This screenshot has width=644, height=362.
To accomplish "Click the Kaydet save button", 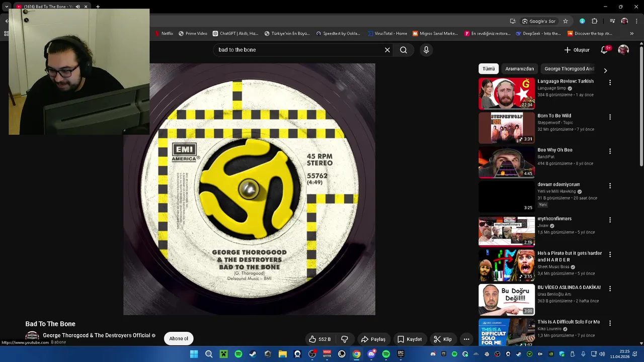I will [x=410, y=339].
